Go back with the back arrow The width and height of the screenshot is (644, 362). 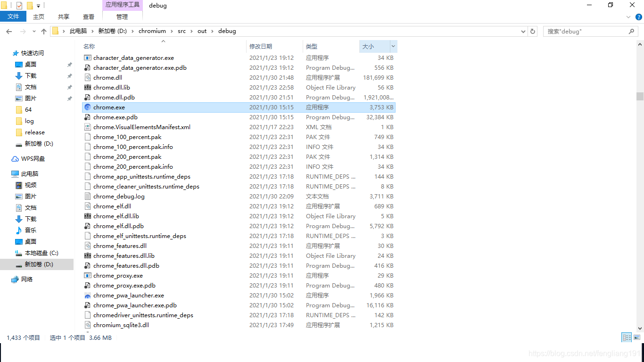9,31
